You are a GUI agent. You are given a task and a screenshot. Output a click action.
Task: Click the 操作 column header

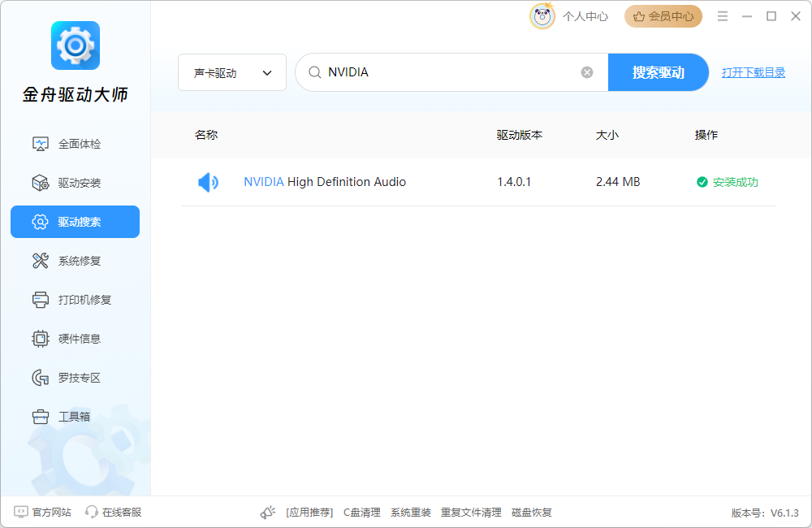(x=706, y=135)
